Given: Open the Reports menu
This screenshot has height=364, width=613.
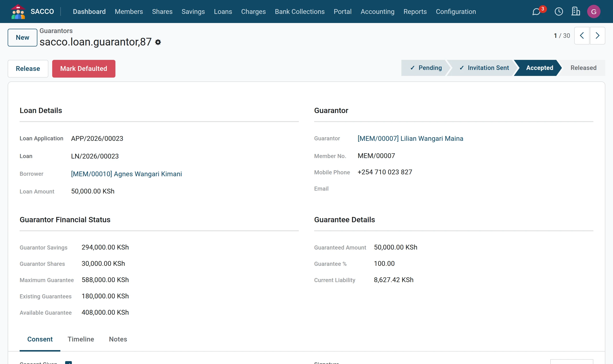Looking at the screenshot, I should (415, 11).
